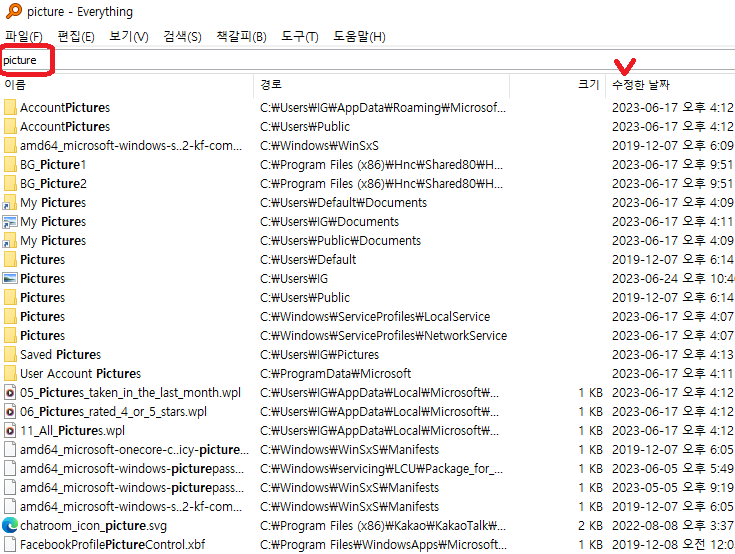This screenshot has width=735, height=554.
Task: Click 06_Pictures_rated_4_or_5_stars.wpl playlist icon
Action: [x=10, y=412]
